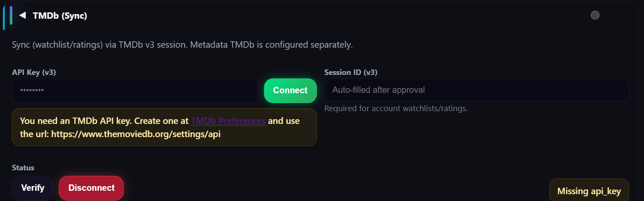This screenshot has width=644, height=201.
Task: Focus the Session ID auto-filled field
Action: tap(476, 90)
